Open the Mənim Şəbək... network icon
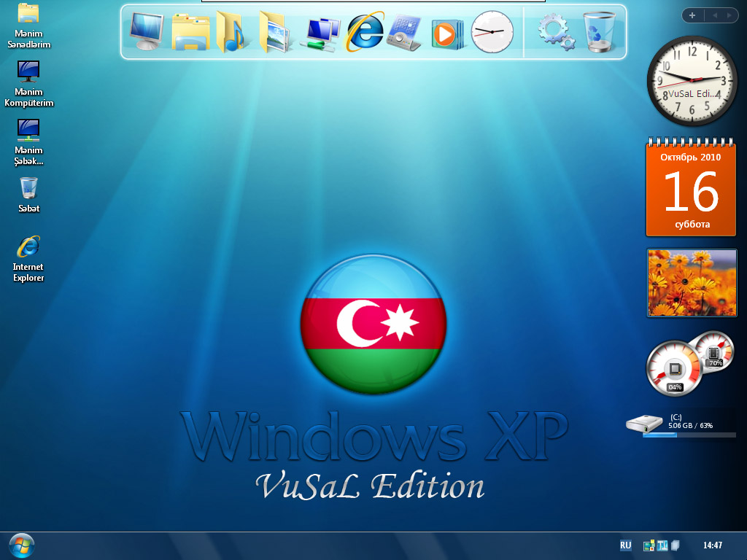 click(28, 142)
